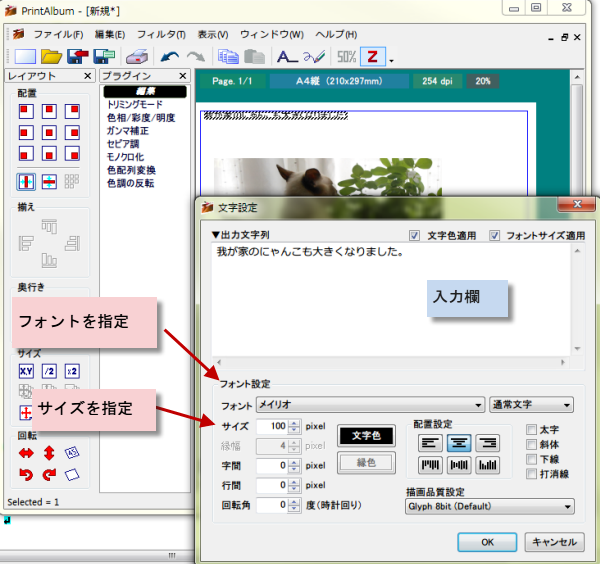Click the horizontal flip icon in 回転 section
The image size is (600, 564).
pyautogui.click(x=26, y=453)
